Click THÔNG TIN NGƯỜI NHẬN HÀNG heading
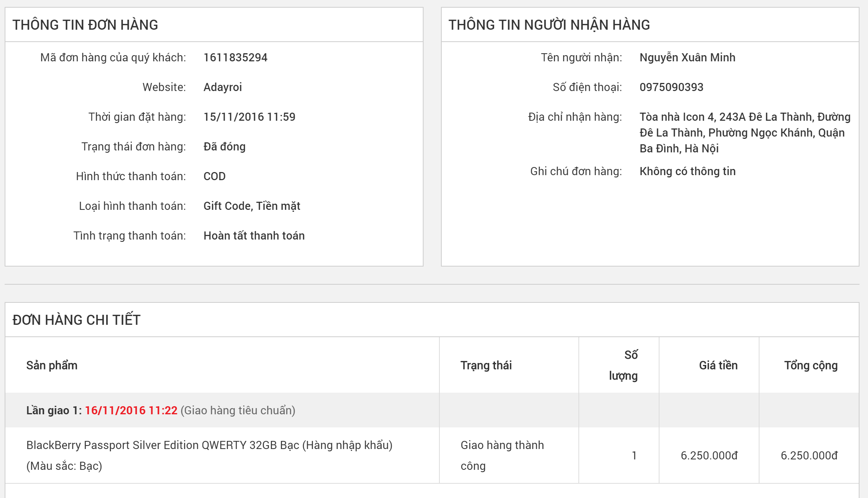This screenshot has height=498, width=868. (x=549, y=25)
